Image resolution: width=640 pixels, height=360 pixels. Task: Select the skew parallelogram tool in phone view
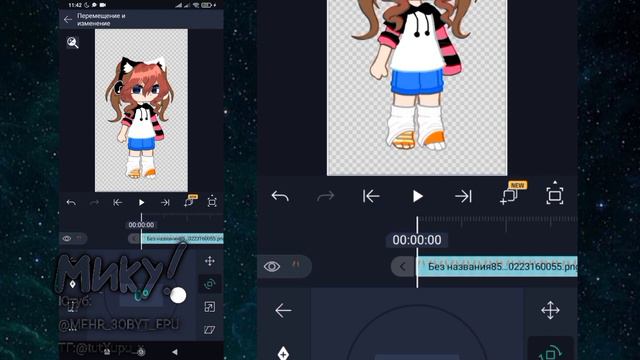pos(209,330)
